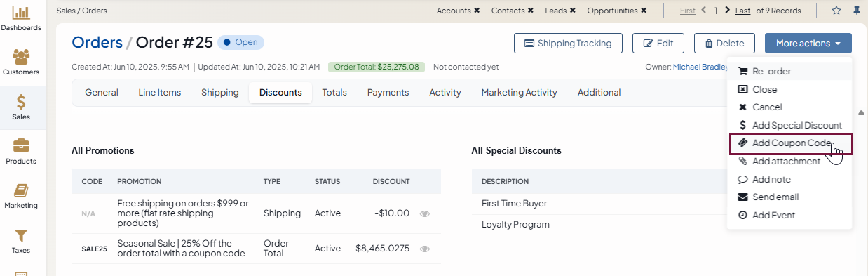This screenshot has height=276, width=868.
Task: Close the Accounts shortcut
Action: pos(477,11)
